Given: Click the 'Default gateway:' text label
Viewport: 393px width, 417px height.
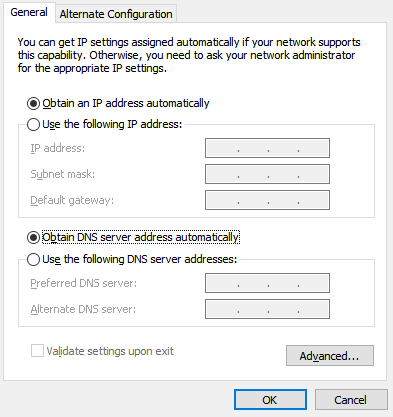Looking at the screenshot, I should click(x=72, y=200).
